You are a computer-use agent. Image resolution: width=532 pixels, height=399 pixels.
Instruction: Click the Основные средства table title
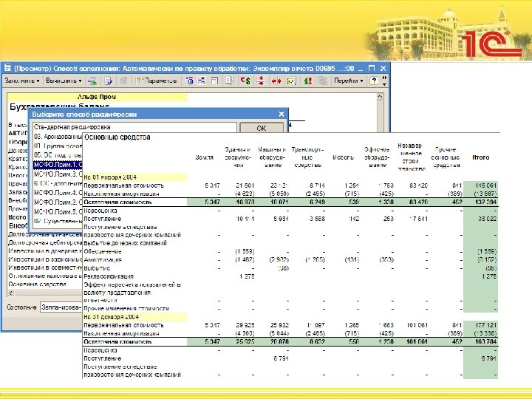(x=117, y=137)
